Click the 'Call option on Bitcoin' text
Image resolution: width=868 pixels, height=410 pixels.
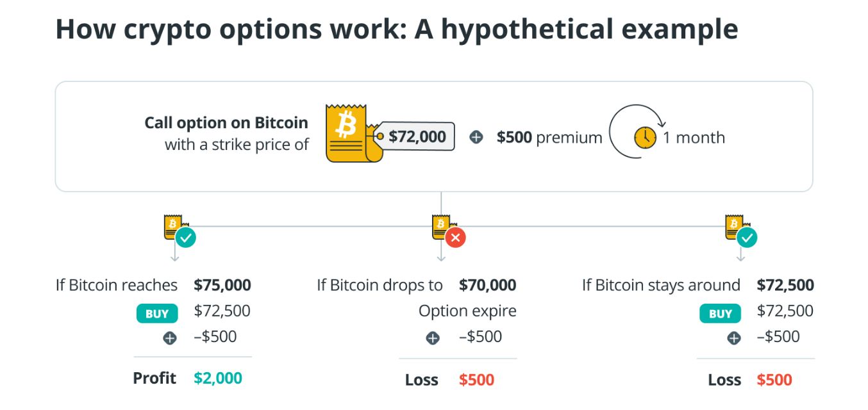(226, 122)
